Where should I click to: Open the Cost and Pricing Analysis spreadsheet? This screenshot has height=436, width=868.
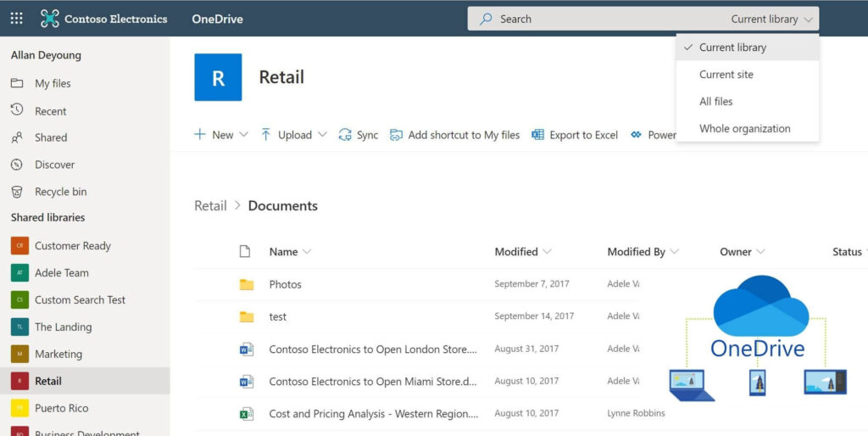[x=373, y=413]
